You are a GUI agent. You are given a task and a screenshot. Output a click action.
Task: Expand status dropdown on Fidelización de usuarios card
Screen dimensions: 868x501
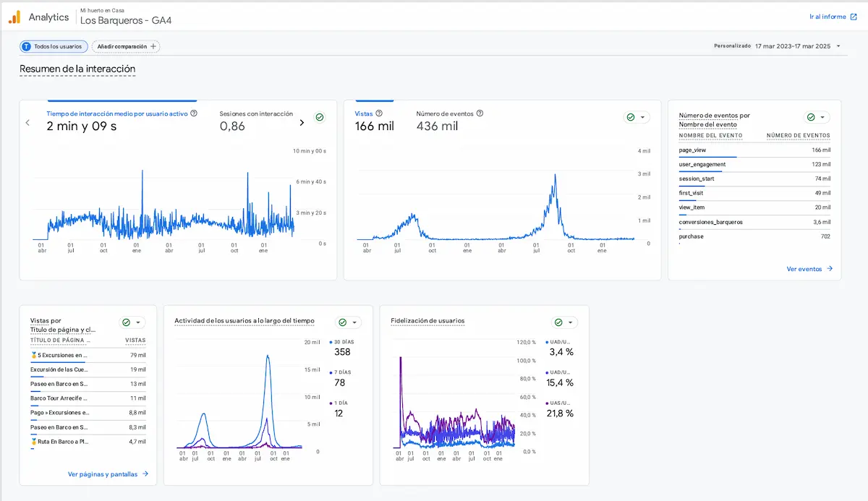563,322
